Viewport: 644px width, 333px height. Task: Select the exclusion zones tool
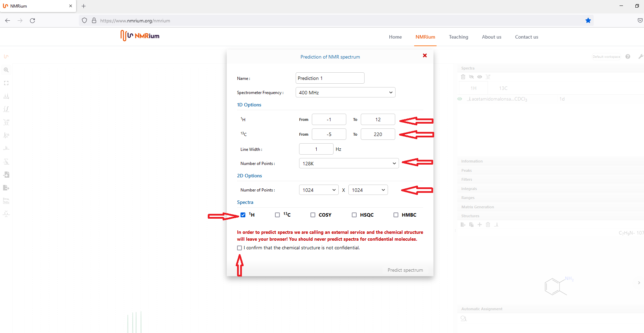pos(6,162)
